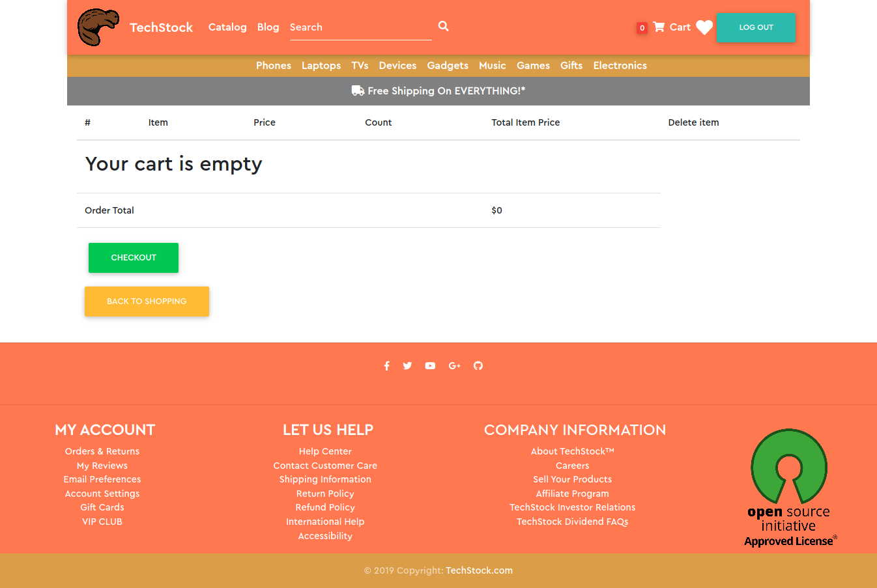Open the shopping cart icon

[x=659, y=27]
